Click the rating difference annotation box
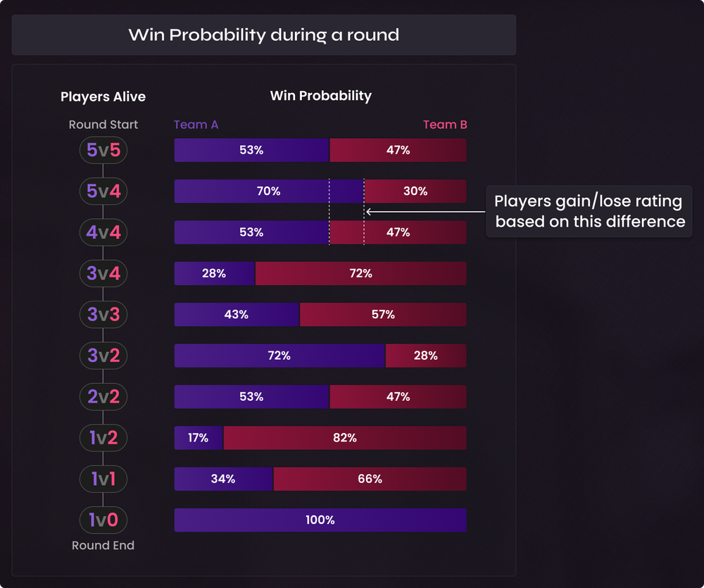Image resolution: width=704 pixels, height=588 pixels. tap(589, 211)
